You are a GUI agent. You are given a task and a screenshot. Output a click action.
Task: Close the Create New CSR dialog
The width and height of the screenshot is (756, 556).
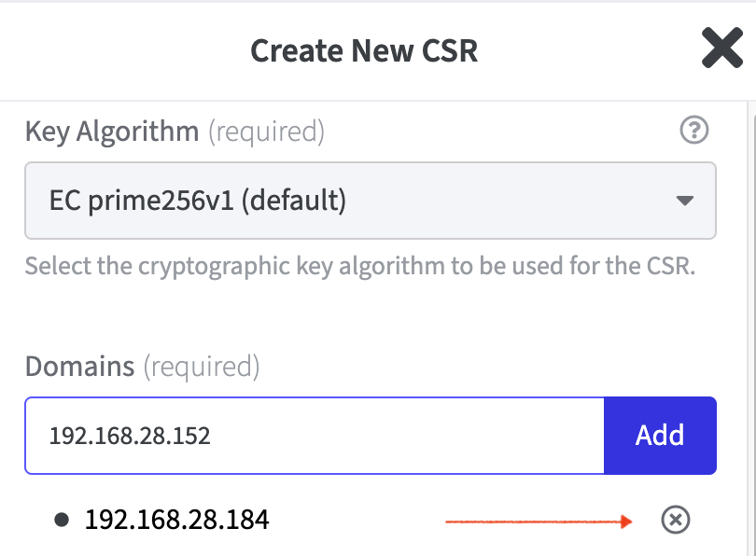point(722,48)
